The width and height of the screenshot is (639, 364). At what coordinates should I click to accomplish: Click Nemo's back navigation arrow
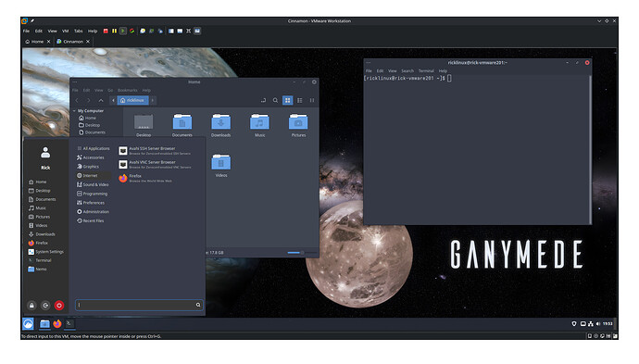77,100
